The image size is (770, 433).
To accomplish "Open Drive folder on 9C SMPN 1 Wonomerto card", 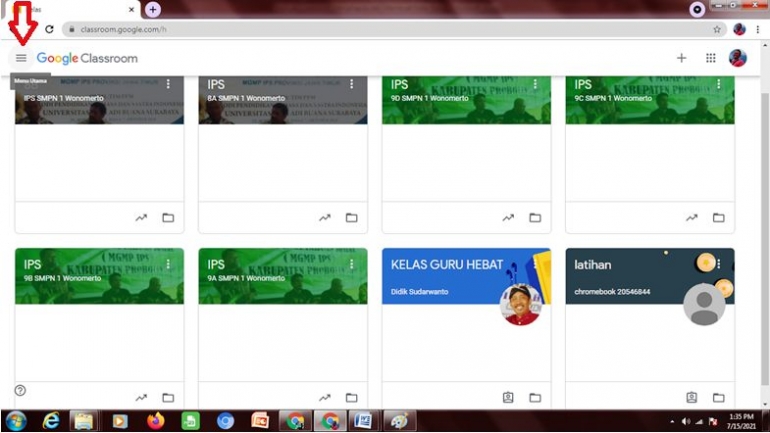I will point(718,217).
